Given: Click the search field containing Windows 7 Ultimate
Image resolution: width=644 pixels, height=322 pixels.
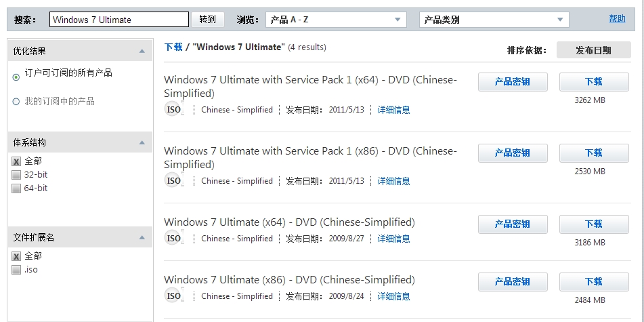Looking at the screenshot, I should 119,20.
